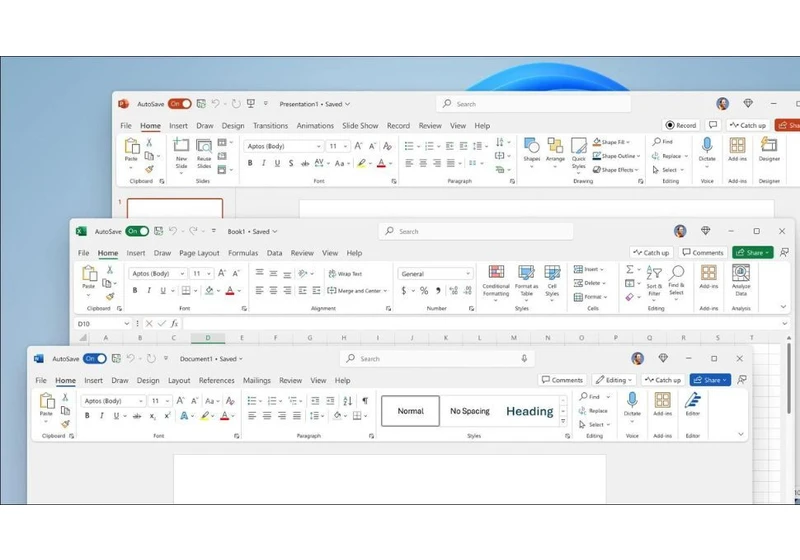The image size is (800, 560).
Task: Click Paste icon in PowerPoint
Action: (x=132, y=146)
